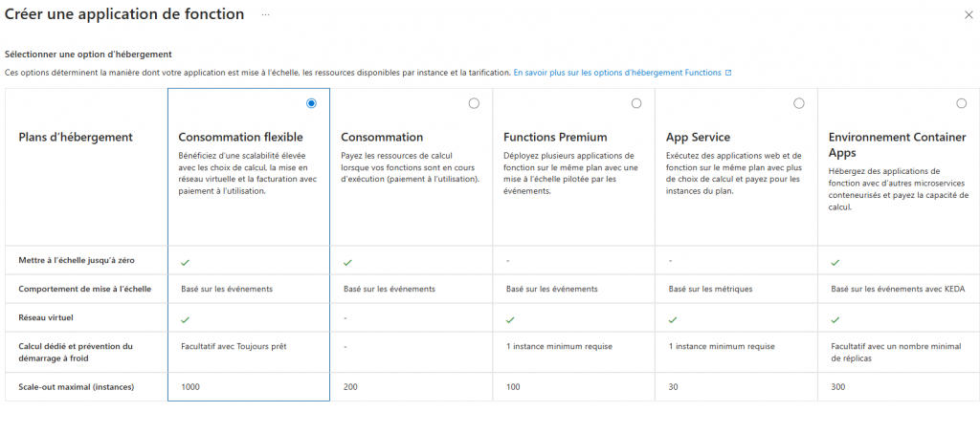Click the 200 max instances value
Image resolution: width=980 pixels, height=434 pixels.
coord(350,387)
